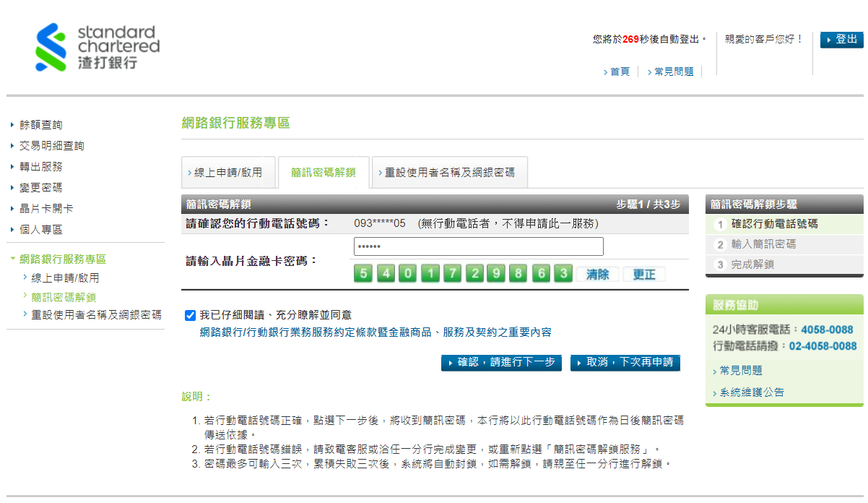Click step 3 完成解鎖

click(x=784, y=265)
